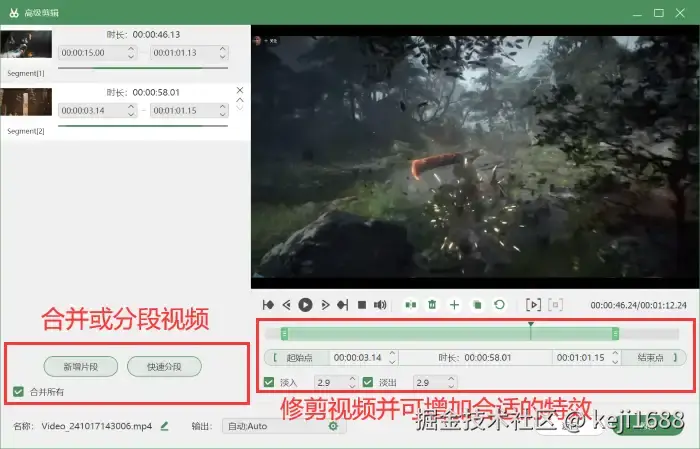Decrease the timeline start point time value
The width and height of the screenshot is (700, 449).
392,362
